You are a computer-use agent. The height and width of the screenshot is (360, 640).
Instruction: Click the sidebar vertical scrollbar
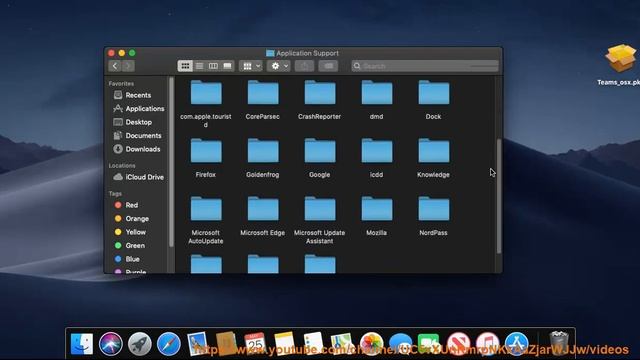171,162
